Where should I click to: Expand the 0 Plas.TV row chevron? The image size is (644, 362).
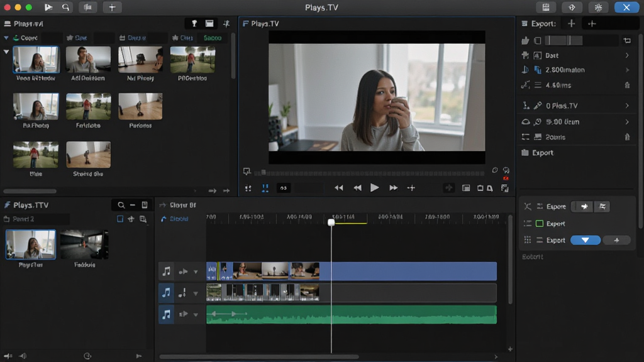point(627,106)
